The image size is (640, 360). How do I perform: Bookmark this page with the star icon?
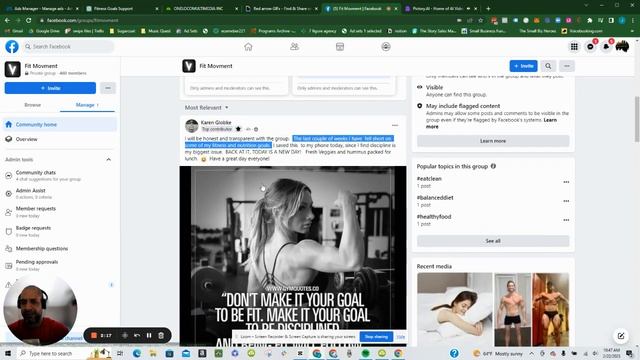point(481,20)
